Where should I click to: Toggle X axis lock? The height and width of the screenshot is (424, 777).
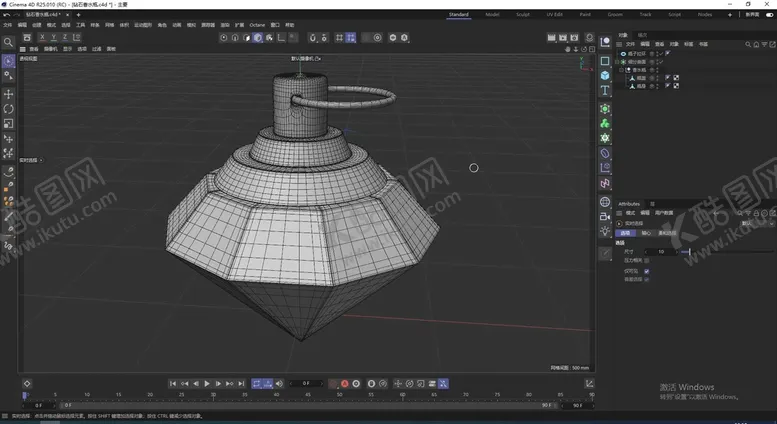[x=42, y=37]
